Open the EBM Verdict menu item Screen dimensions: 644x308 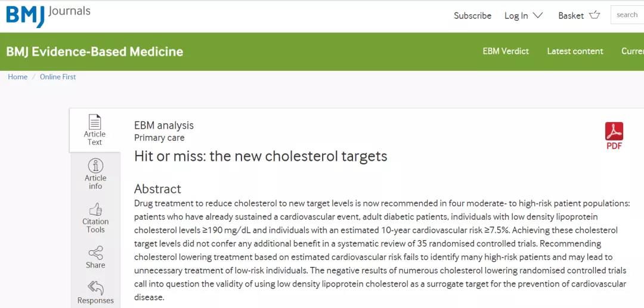coord(506,51)
